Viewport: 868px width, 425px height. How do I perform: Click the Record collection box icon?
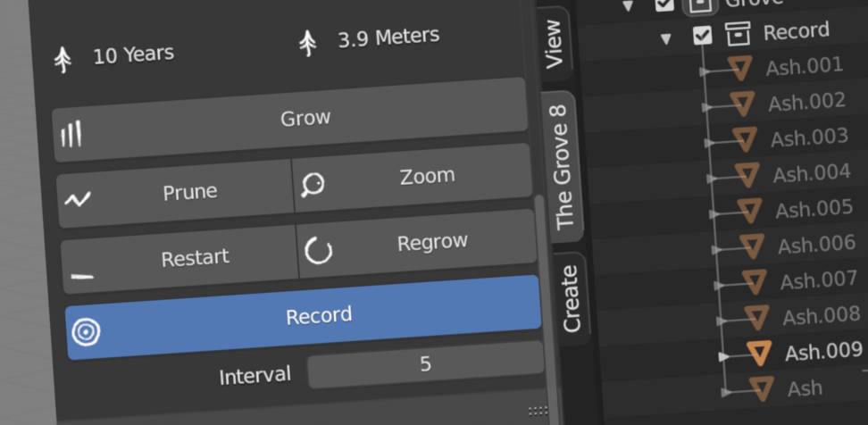(x=738, y=33)
